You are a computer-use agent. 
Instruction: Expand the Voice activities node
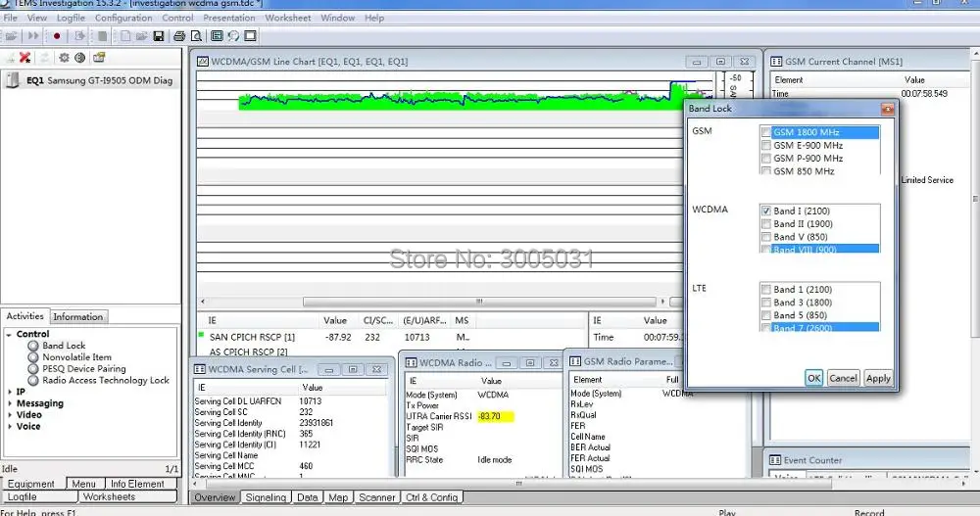click(x=10, y=427)
